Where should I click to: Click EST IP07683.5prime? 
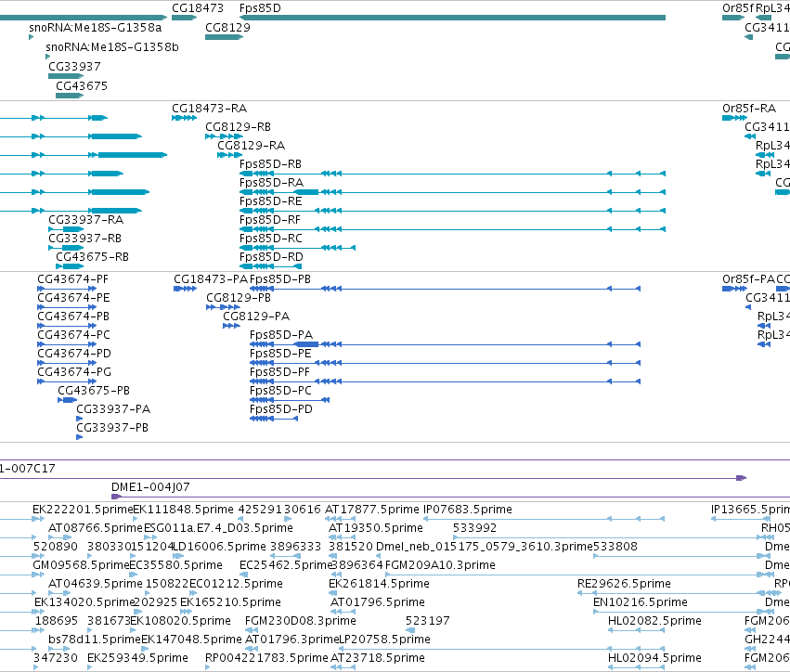[468, 510]
